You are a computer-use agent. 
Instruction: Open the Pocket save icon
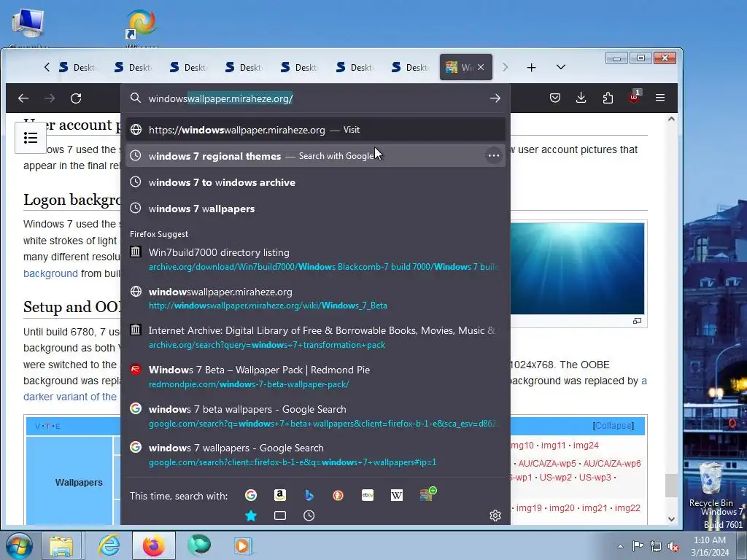(x=555, y=98)
